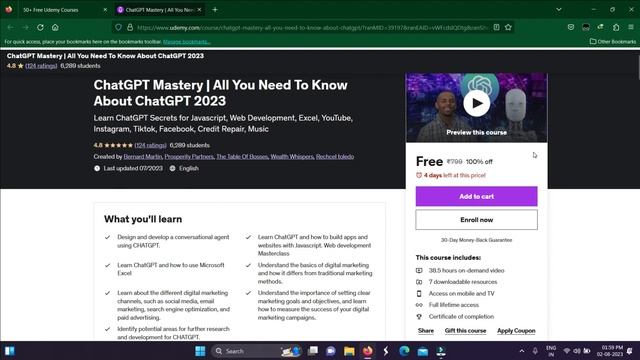
Task: Open the Other Bookmarks folder
Action: (613, 42)
